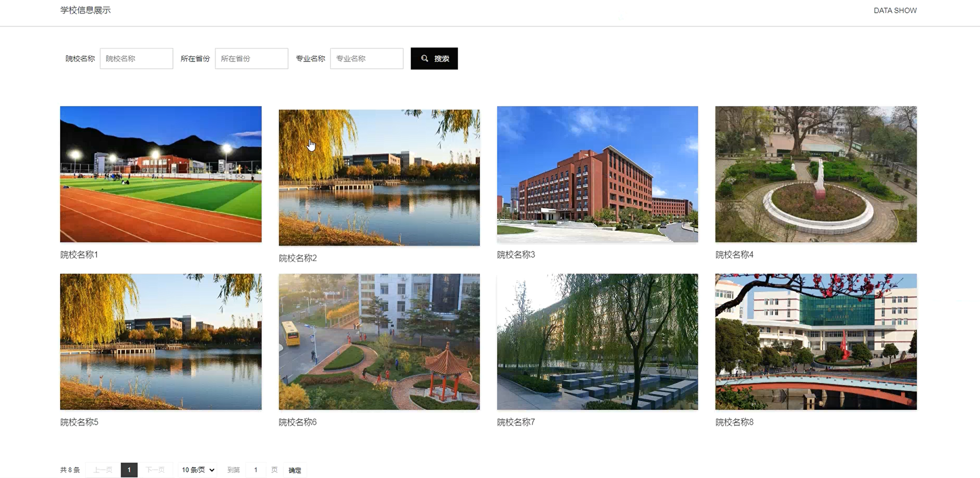
Task: Click the jump-to-page number field
Action: (x=256, y=470)
